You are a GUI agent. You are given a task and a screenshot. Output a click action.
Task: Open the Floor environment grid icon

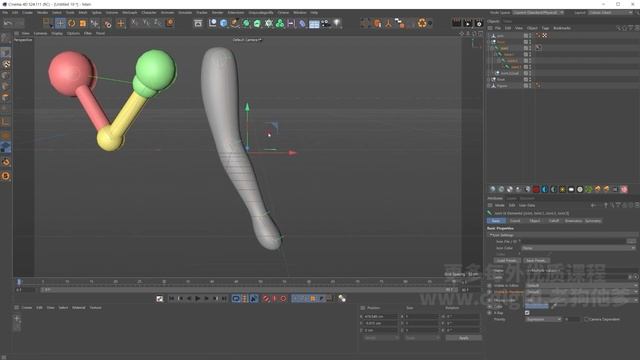tap(314, 24)
